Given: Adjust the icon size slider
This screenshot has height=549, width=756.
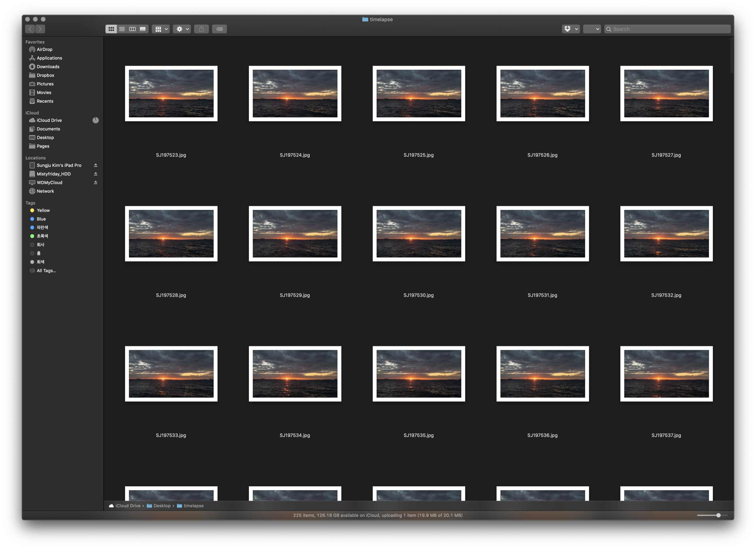Looking at the screenshot, I should 718,515.
